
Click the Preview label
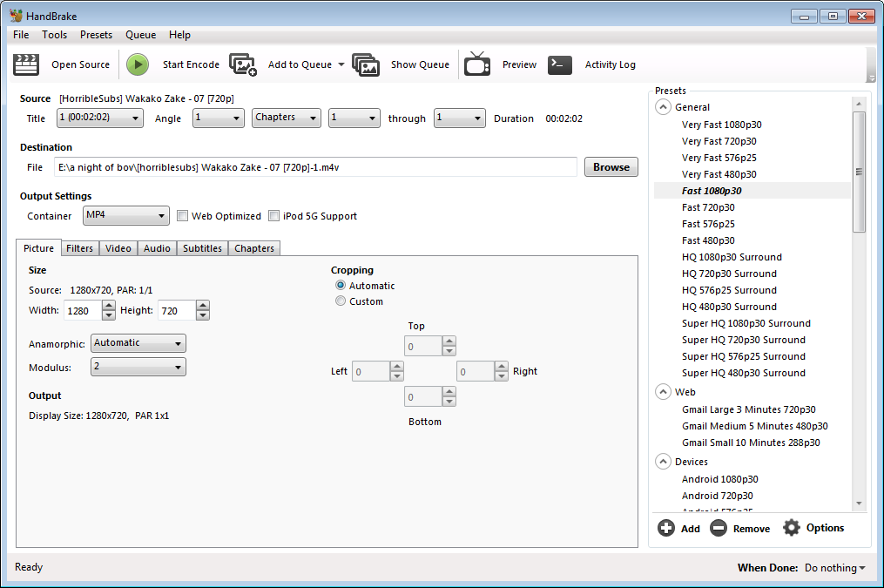[x=519, y=64]
